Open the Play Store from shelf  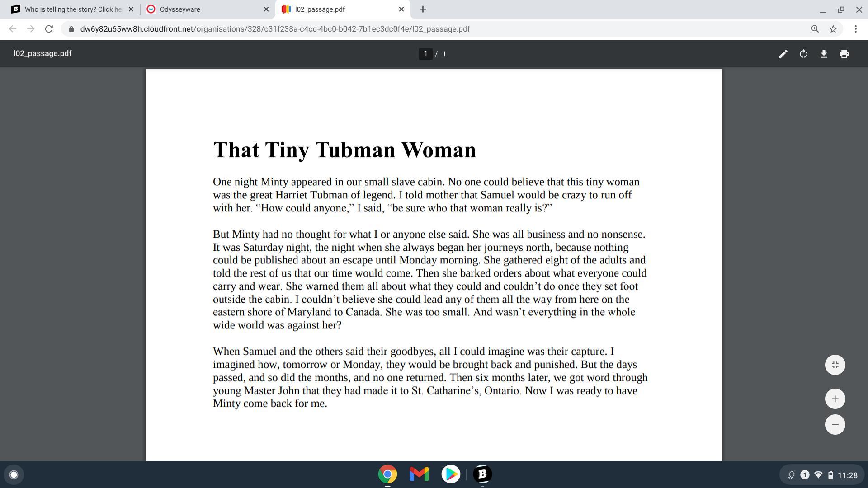point(451,474)
